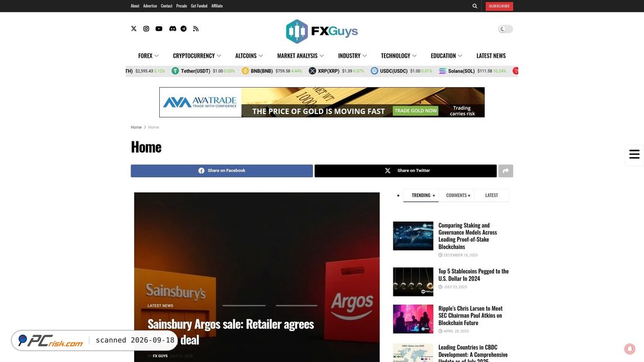Click the AvaTrade logo in banner

point(200,102)
